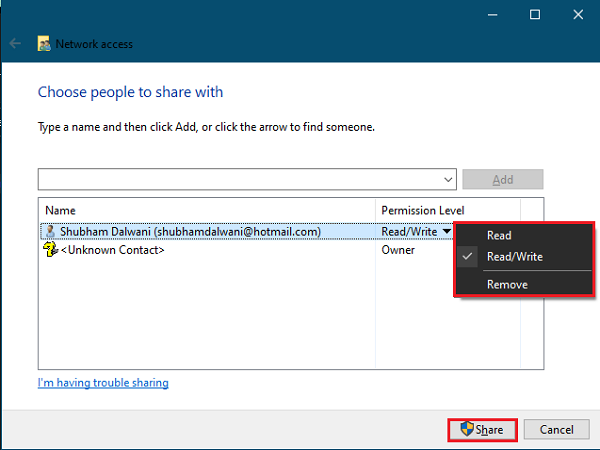Open the Read/Write permission level dropdown arrow

(x=446, y=232)
